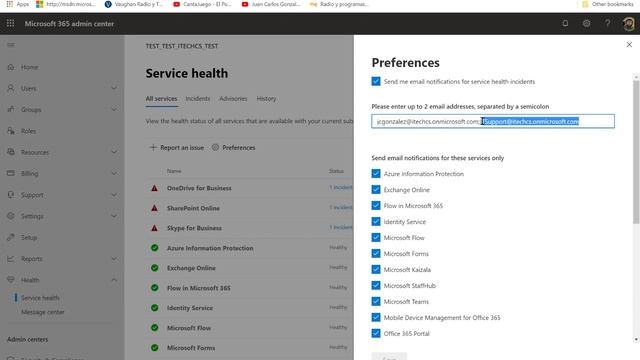Collapse the navigation hamburger menu
The image size is (640, 360).
(11, 45)
